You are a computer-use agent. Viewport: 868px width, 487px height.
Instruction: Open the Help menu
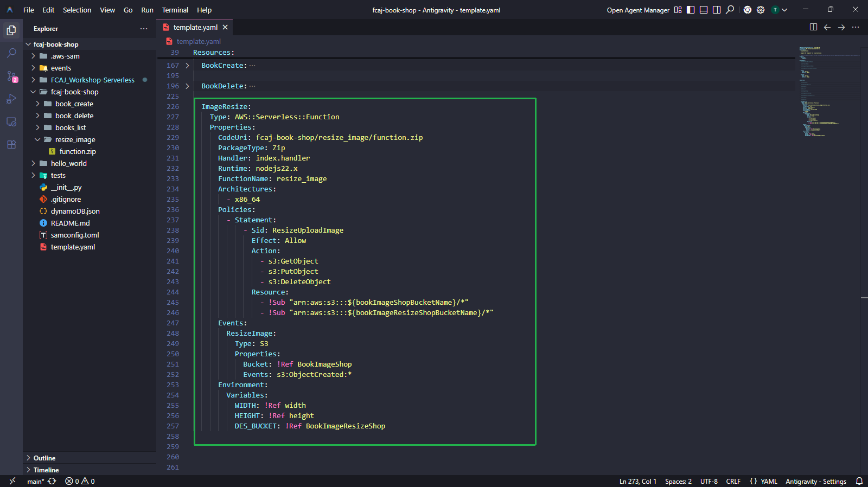205,10
